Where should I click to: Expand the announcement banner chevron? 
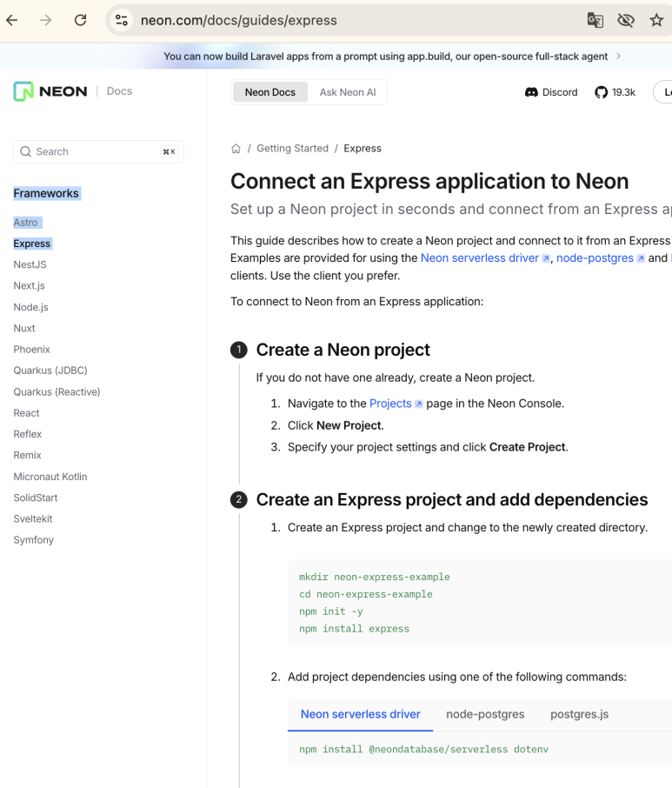click(618, 57)
